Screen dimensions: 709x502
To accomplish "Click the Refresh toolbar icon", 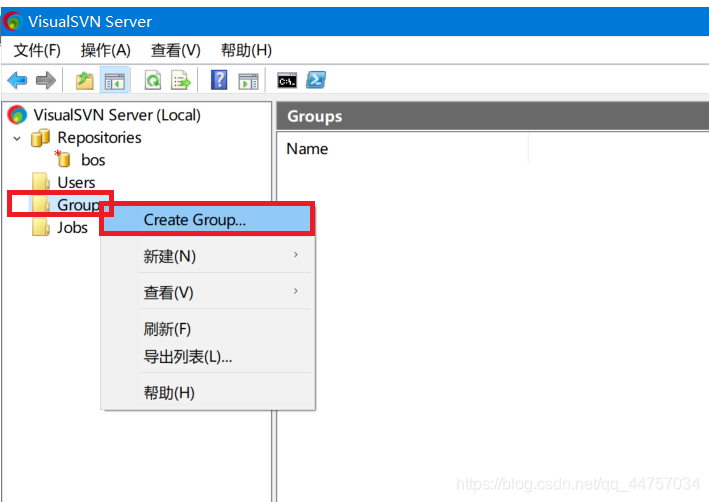I will [153, 81].
